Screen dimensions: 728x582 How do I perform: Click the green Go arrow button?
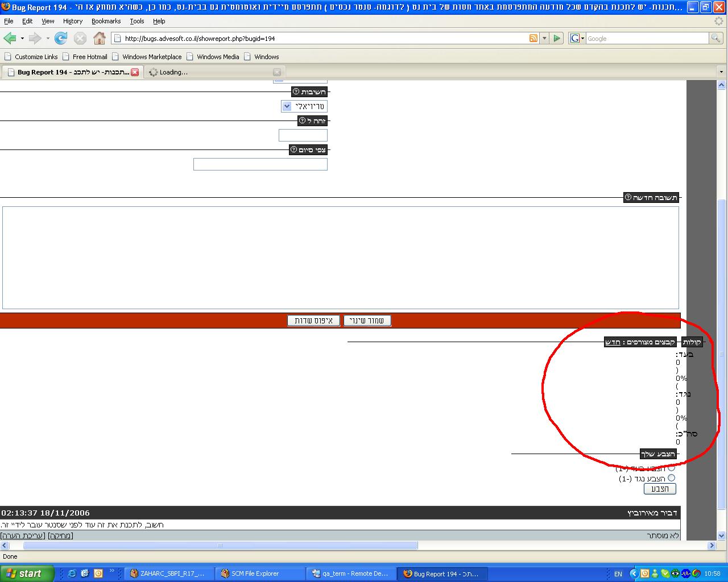(x=557, y=38)
